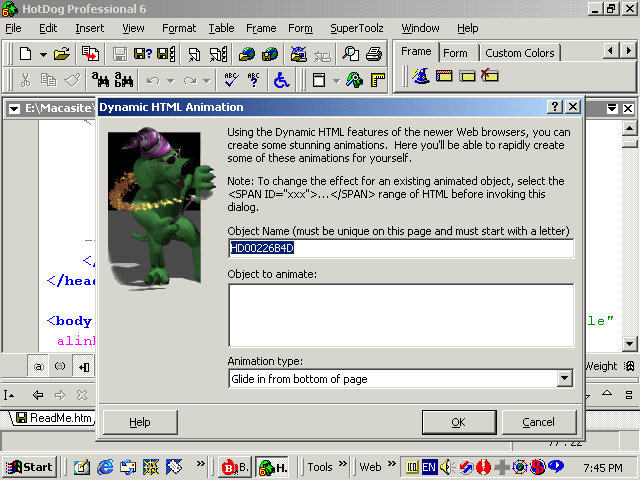Click the Cancel button

tap(538, 422)
